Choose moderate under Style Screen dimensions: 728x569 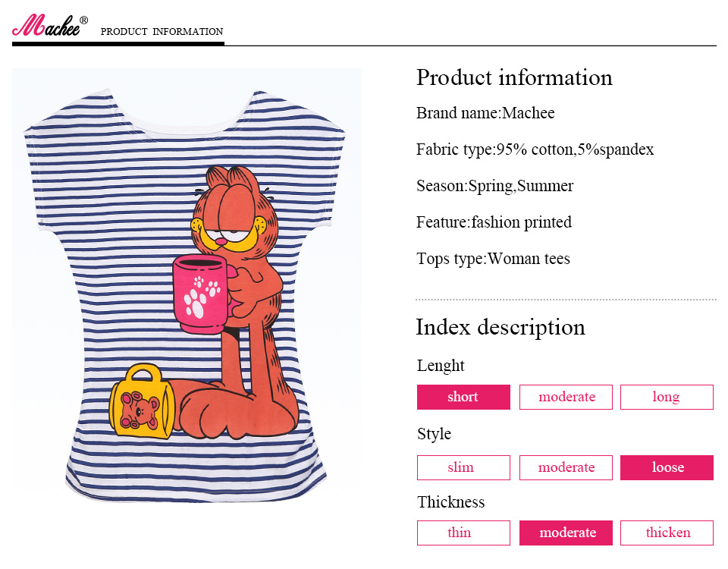(x=566, y=467)
